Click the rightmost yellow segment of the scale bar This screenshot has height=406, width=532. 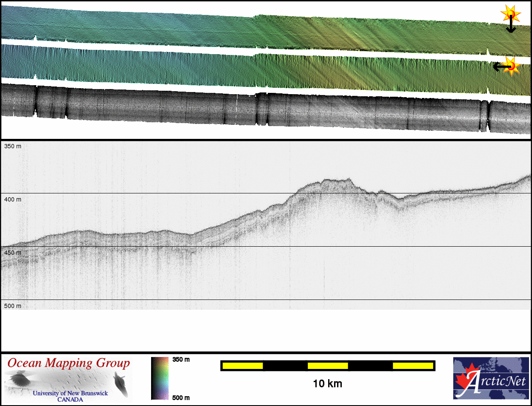point(412,366)
